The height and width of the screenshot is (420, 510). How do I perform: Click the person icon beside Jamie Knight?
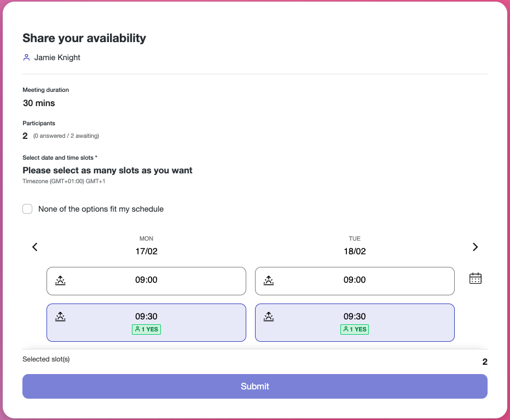point(27,57)
